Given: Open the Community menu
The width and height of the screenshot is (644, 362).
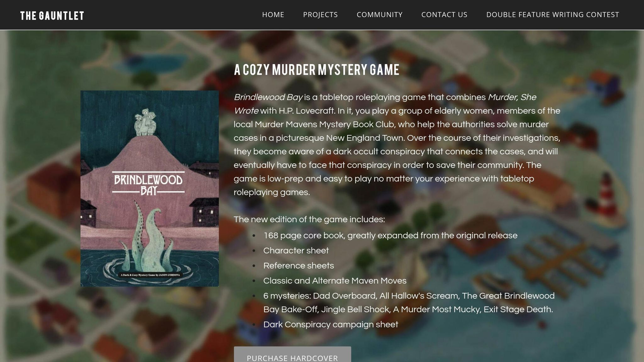Looking at the screenshot, I should (380, 15).
